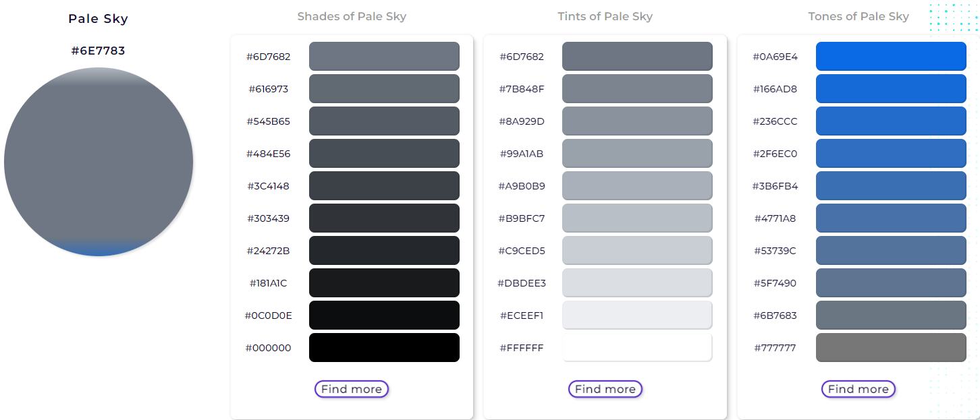Viewport: 980px width, 420px height.
Task: Choose the gray #777777 tone swatch
Action: (891, 347)
